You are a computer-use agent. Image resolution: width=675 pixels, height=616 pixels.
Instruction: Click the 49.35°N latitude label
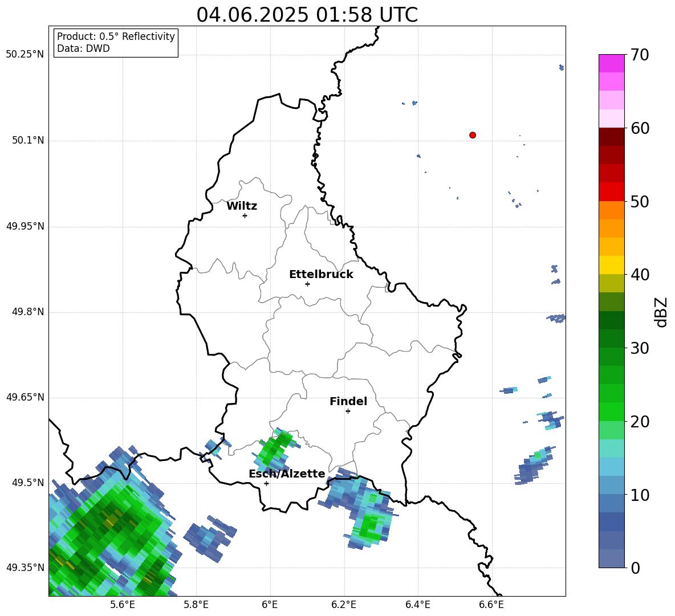click(x=25, y=568)
